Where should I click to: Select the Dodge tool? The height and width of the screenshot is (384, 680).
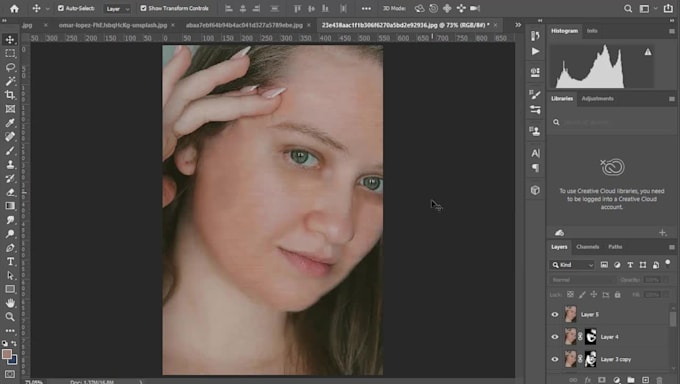pos(10,234)
